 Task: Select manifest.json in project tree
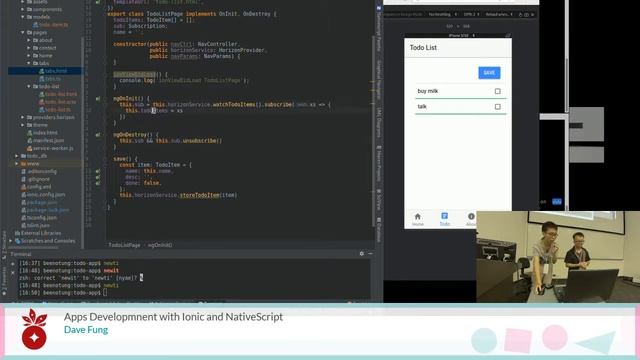point(45,140)
